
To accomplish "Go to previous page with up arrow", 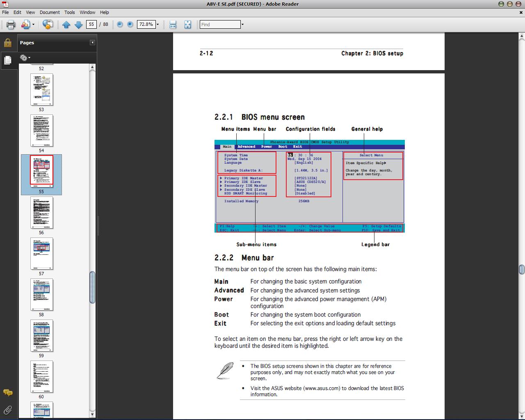I will [66, 25].
